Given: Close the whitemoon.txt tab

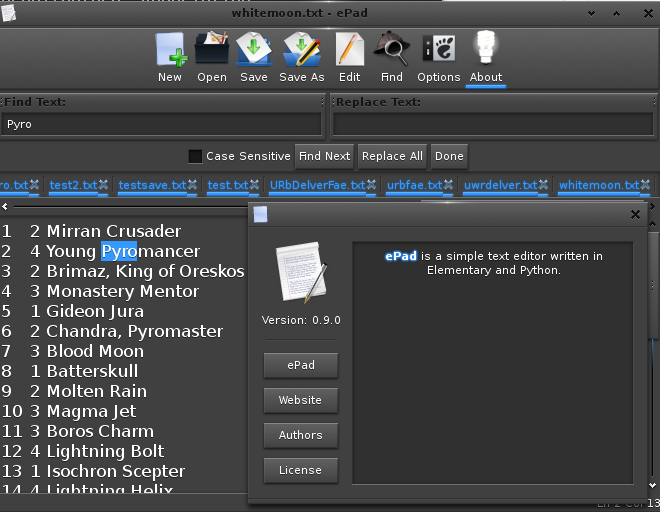Looking at the screenshot, I should (645, 184).
